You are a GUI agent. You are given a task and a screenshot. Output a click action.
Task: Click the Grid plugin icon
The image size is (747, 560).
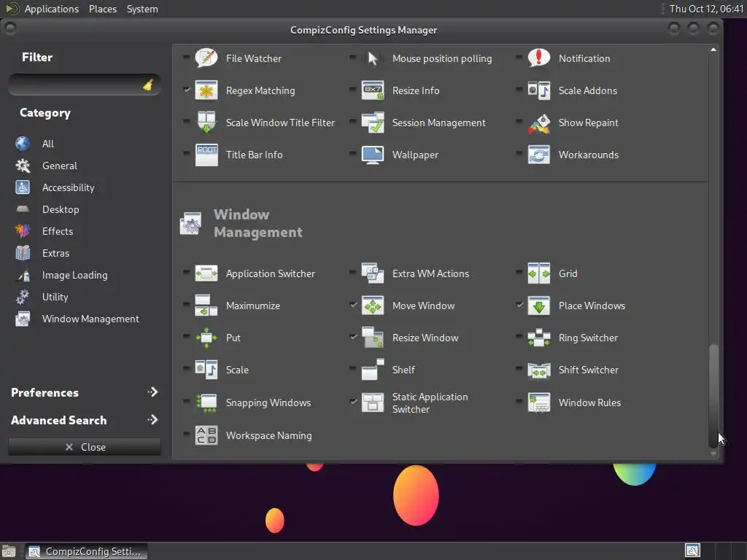[539, 273]
